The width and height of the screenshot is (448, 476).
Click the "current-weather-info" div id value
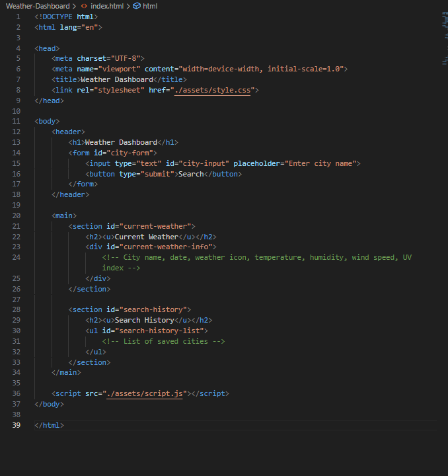coord(166,247)
